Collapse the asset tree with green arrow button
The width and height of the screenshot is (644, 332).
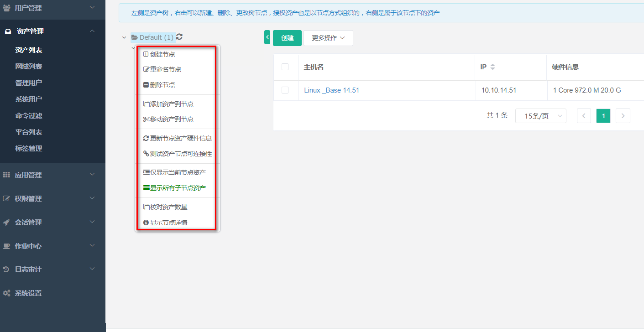[x=267, y=37]
